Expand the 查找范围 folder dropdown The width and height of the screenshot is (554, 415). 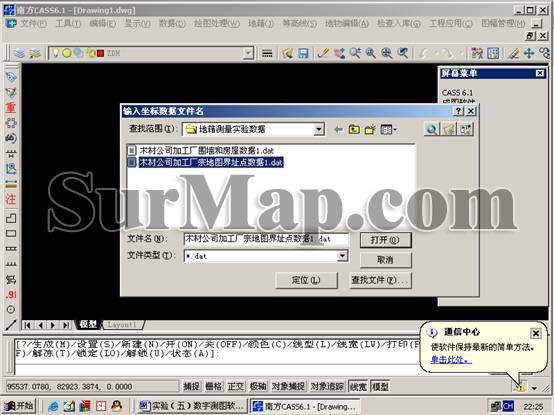[x=319, y=130]
